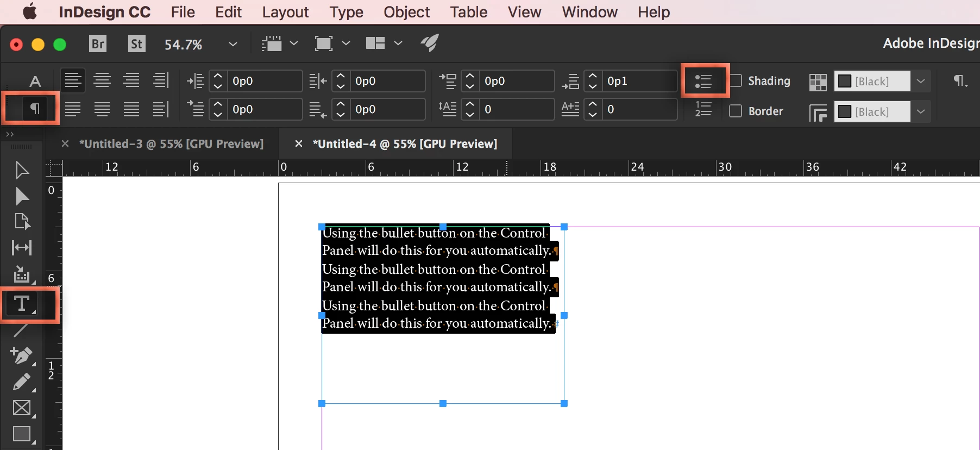This screenshot has width=980, height=450.
Task: Click the Bulleted List button
Action: [703, 81]
